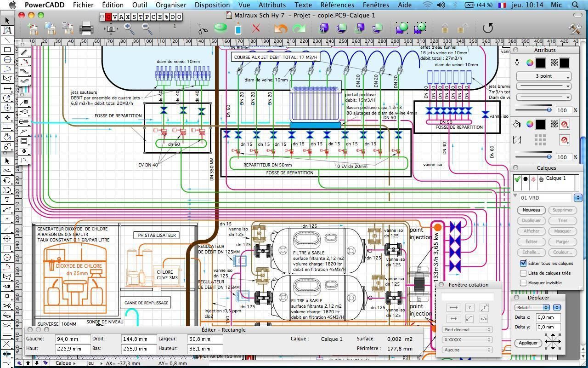Viewport: 588px width, 368px height.
Task: Toggle green checkmark on Calque 1
Action: pyautogui.click(x=518, y=179)
